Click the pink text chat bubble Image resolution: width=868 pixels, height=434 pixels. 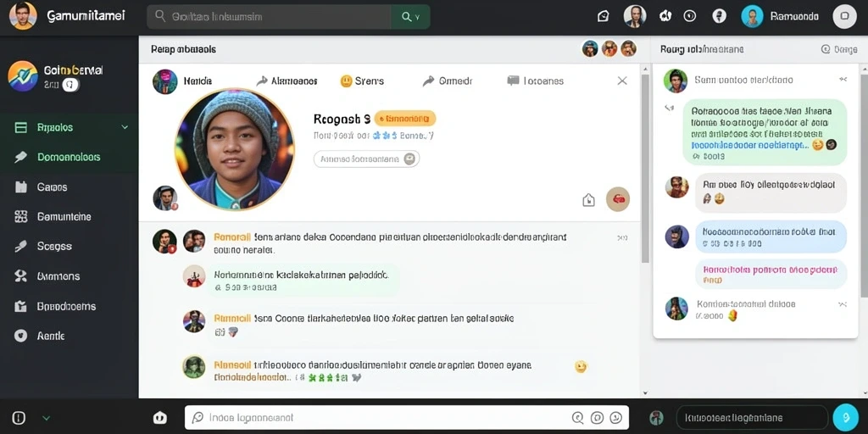pos(771,274)
